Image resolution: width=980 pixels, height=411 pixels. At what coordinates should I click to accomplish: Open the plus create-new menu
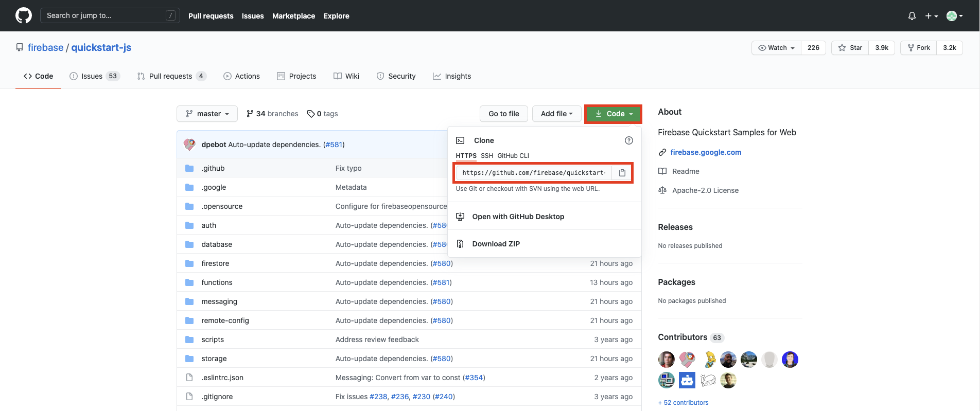[932, 16]
